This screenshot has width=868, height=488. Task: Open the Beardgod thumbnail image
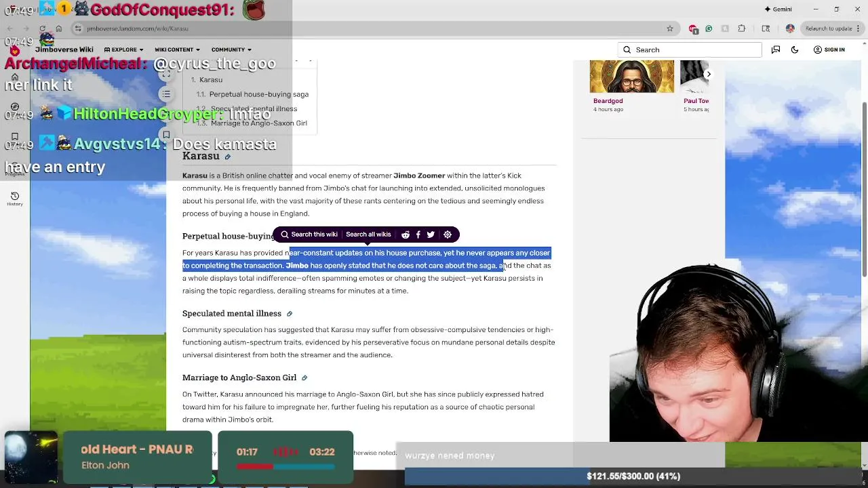tap(631, 77)
